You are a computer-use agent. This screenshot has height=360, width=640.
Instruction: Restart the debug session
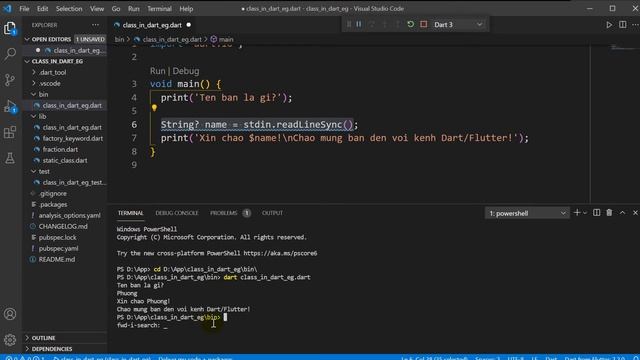(411, 24)
